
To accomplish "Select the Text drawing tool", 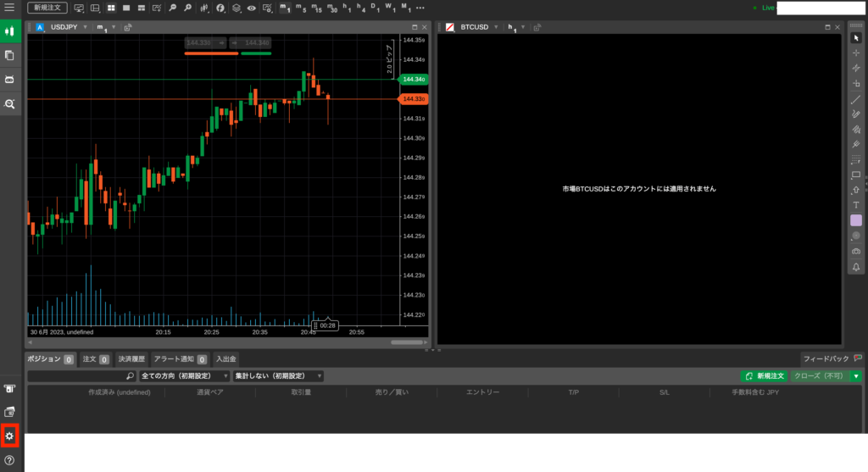I will [855, 205].
